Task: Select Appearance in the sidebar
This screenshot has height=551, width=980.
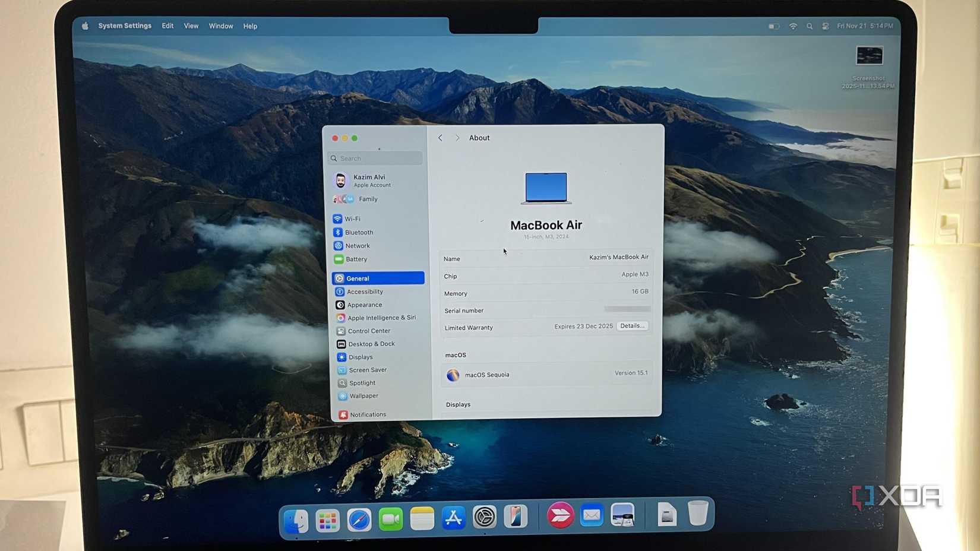Action: point(365,305)
